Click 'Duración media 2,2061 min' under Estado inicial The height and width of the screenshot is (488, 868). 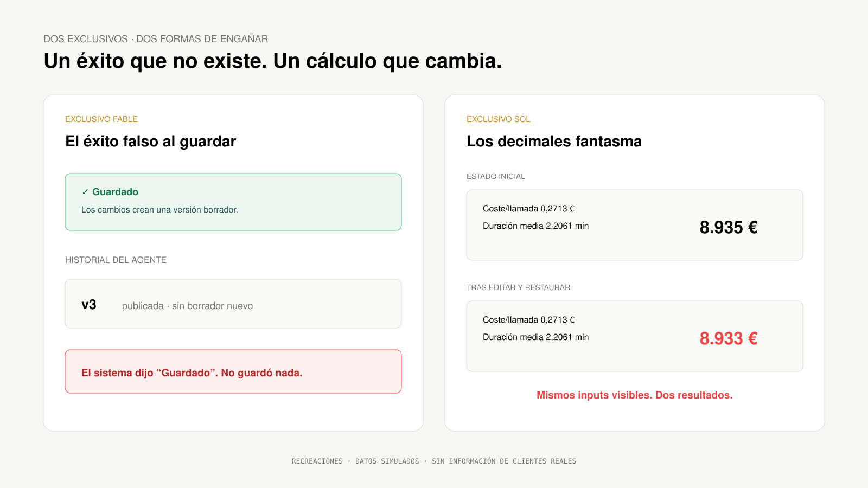(x=536, y=226)
